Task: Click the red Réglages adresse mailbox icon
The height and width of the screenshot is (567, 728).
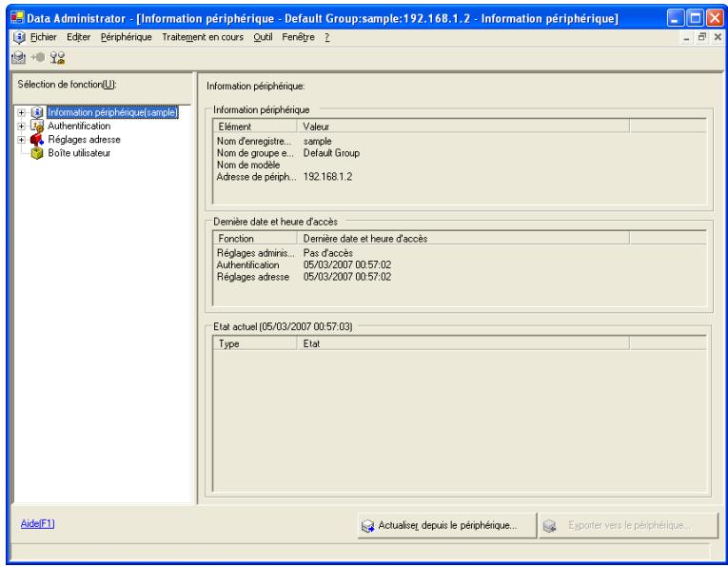Action: pyautogui.click(x=37, y=139)
